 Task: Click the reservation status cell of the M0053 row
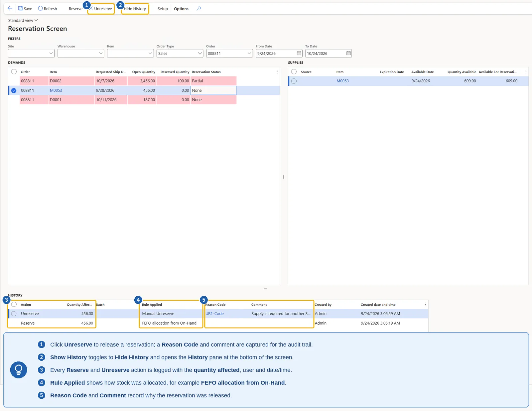click(x=213, y=90)
